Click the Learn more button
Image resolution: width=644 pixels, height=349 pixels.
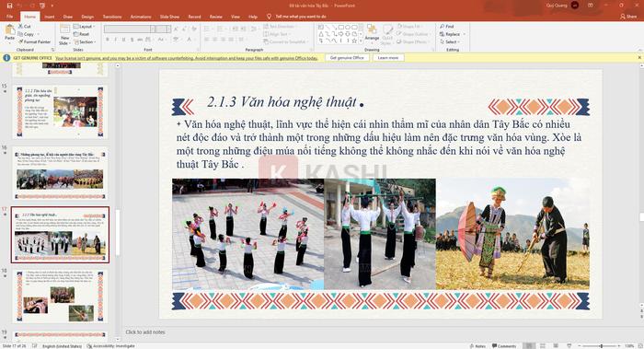pos(388,57)
